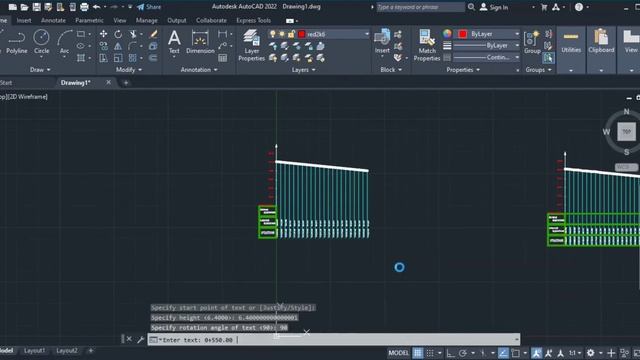Open the annotation scale 1:1 dropdown
Viewport: 640px width, 360px height.
(575, 353)
